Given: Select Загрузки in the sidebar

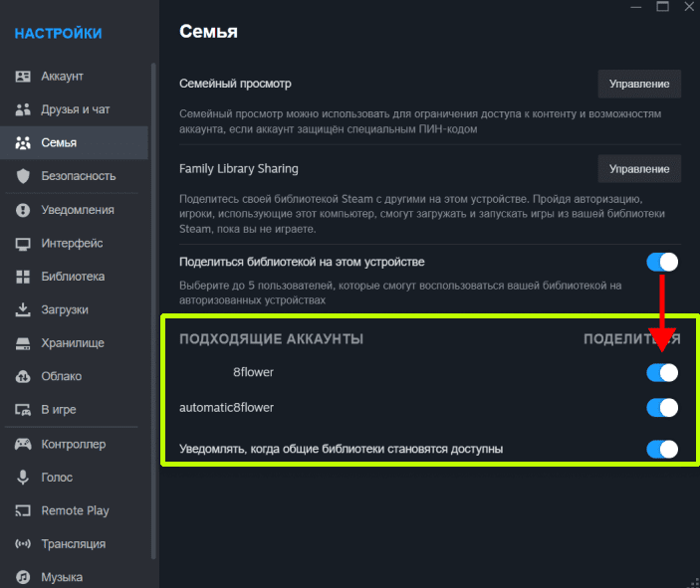Looking at the screenshot, I should click(x=74, y=309).
